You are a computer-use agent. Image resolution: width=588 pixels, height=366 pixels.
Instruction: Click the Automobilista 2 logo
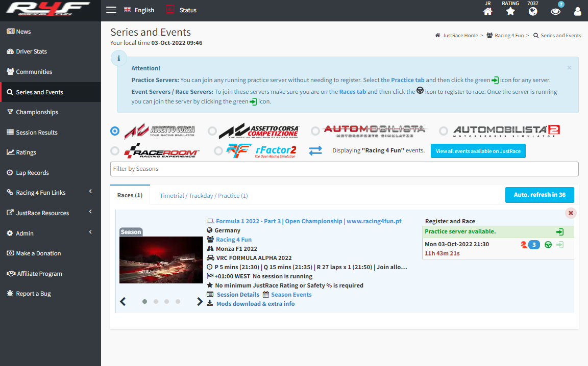coord(507,130)
